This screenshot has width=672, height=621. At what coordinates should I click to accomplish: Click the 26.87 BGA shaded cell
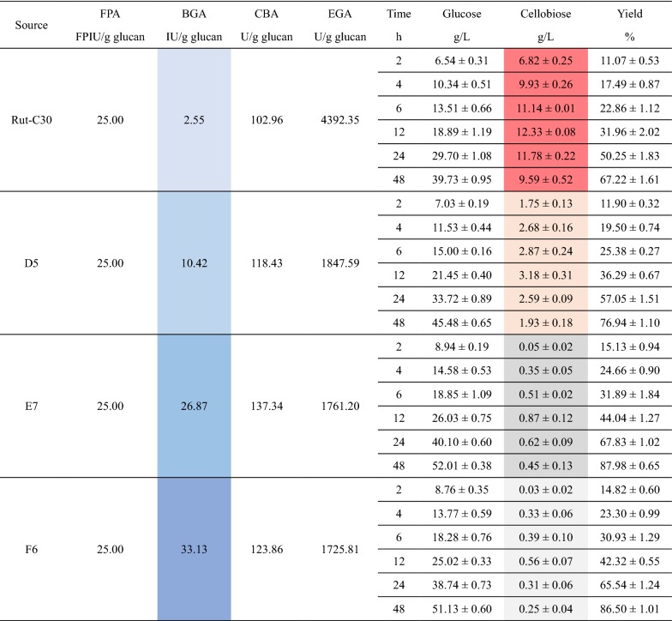[x=195, y=405]
